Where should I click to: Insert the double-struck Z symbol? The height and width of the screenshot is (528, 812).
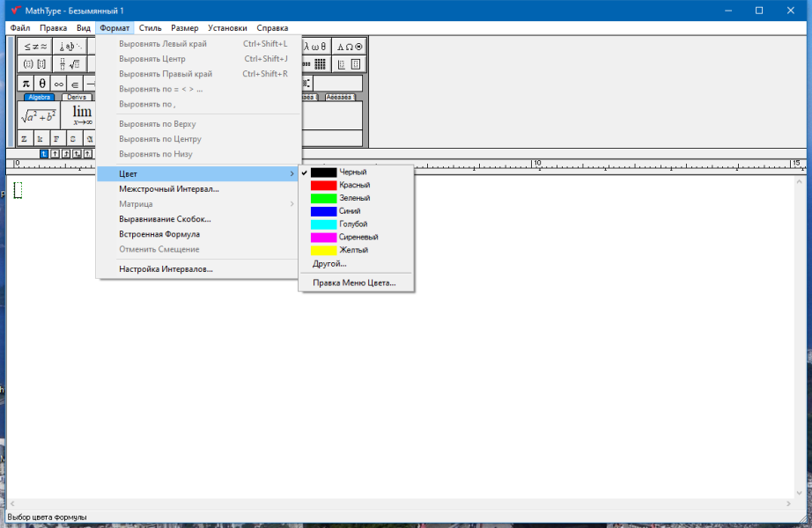(x=25, y=138)
